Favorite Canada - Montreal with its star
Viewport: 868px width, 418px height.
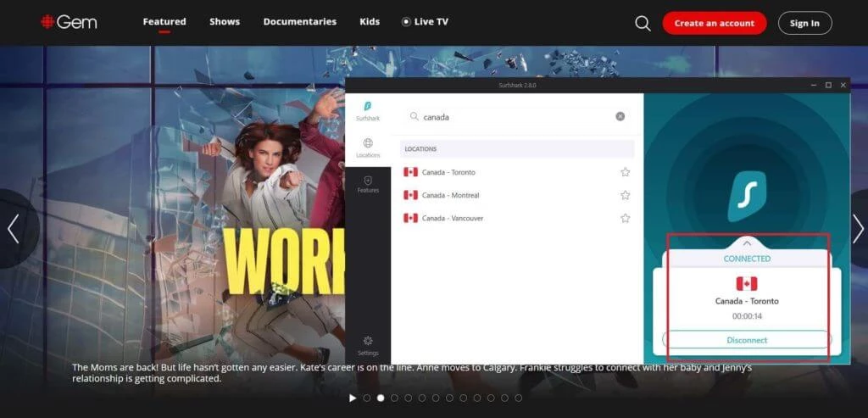pos(625,195)
